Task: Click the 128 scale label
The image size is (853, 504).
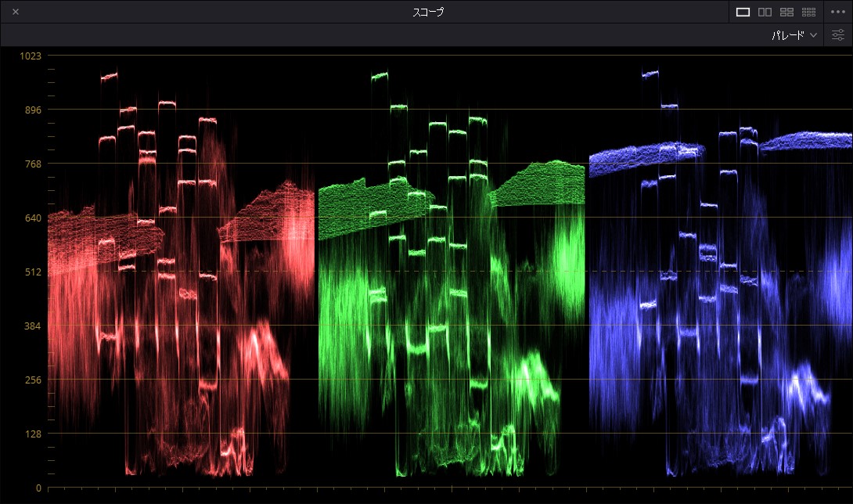Action: tap(33, 434)
